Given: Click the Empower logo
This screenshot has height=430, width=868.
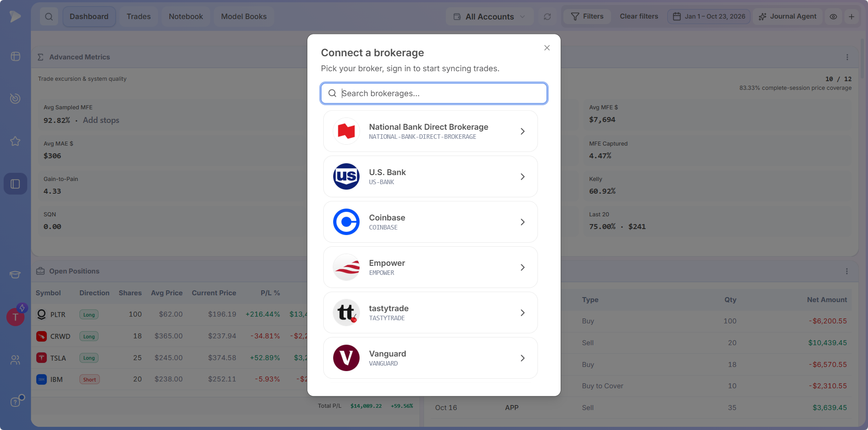Looking at the screenshot, I should coord(346,267).
